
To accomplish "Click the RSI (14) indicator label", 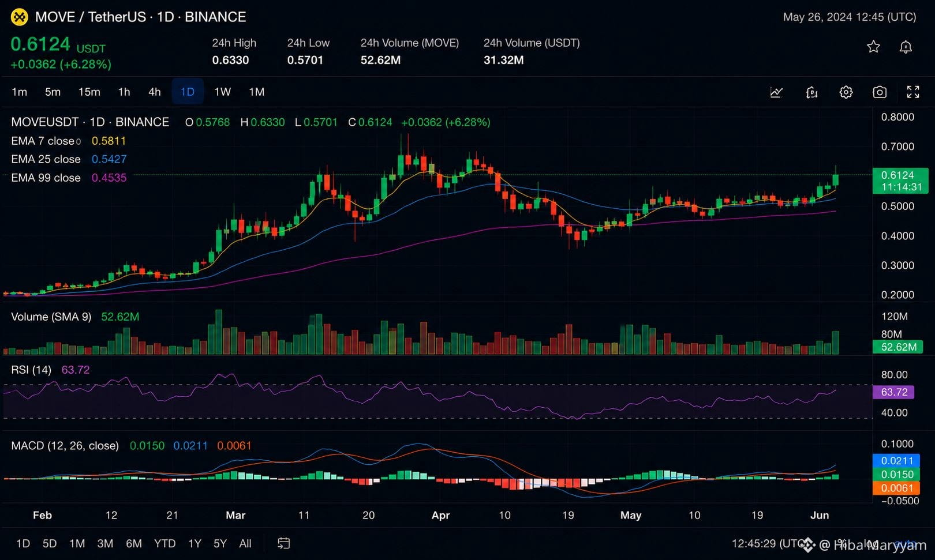I will pos(31,370).
